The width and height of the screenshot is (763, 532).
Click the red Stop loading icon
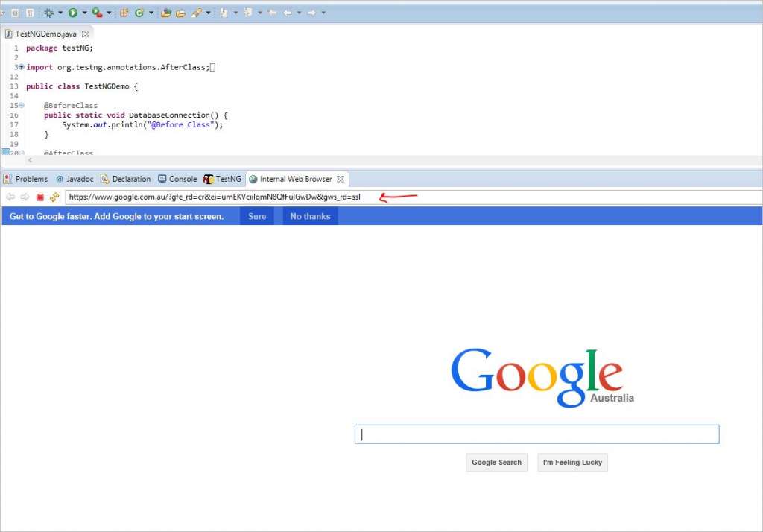(x=40, y=197)
